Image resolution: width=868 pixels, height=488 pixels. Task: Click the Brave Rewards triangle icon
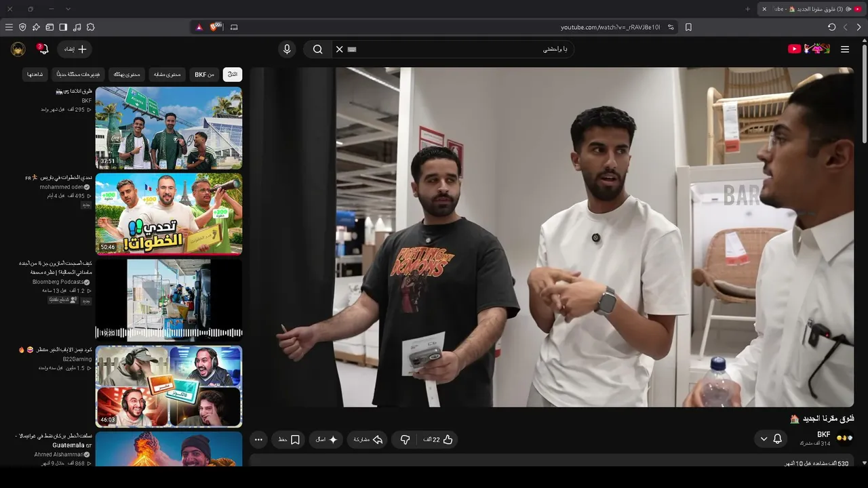[199, 27]
